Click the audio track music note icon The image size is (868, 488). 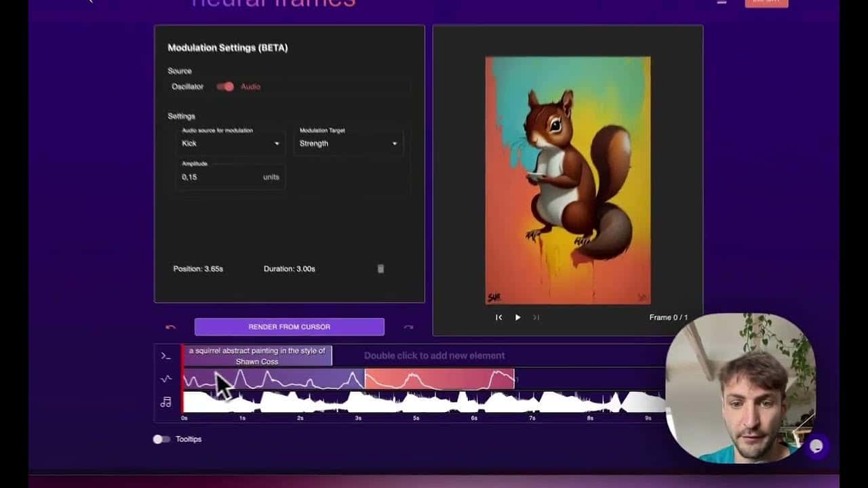pos(165,402)
